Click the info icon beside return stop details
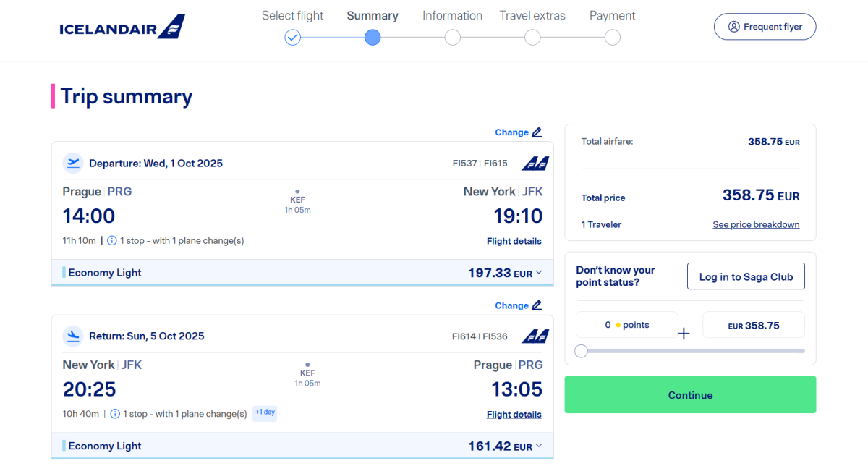Image resolution: width=868 pixels, height=466 pixels. pos(115,414)
